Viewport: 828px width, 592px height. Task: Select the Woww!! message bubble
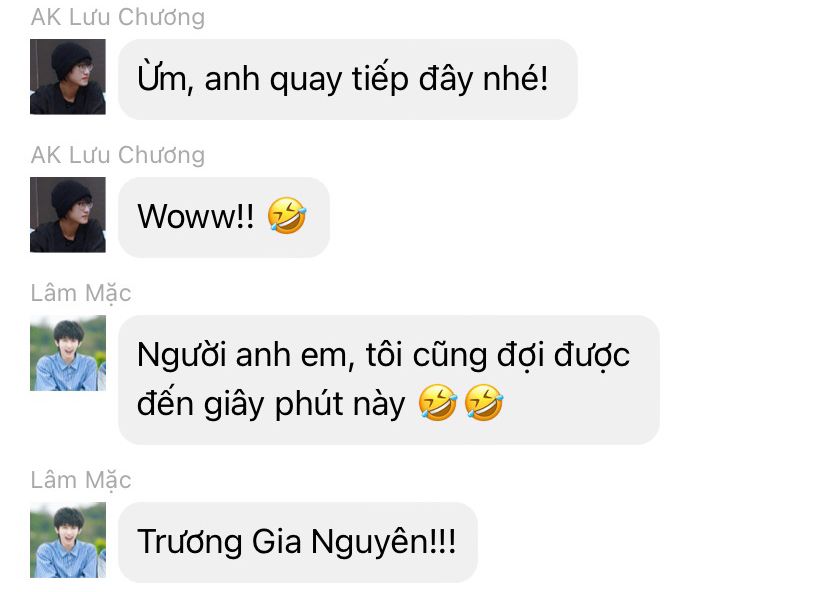224,217
